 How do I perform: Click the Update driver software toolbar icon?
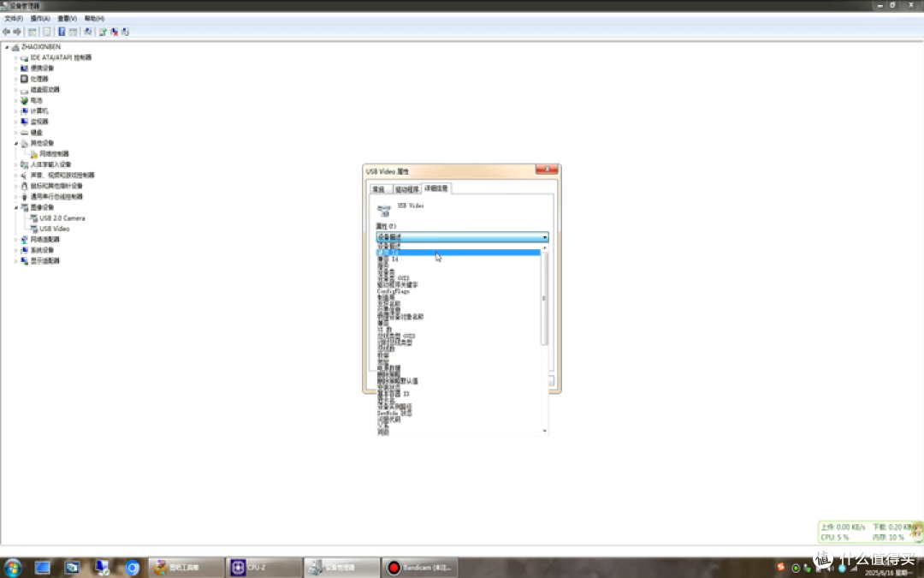pos(103,32)
